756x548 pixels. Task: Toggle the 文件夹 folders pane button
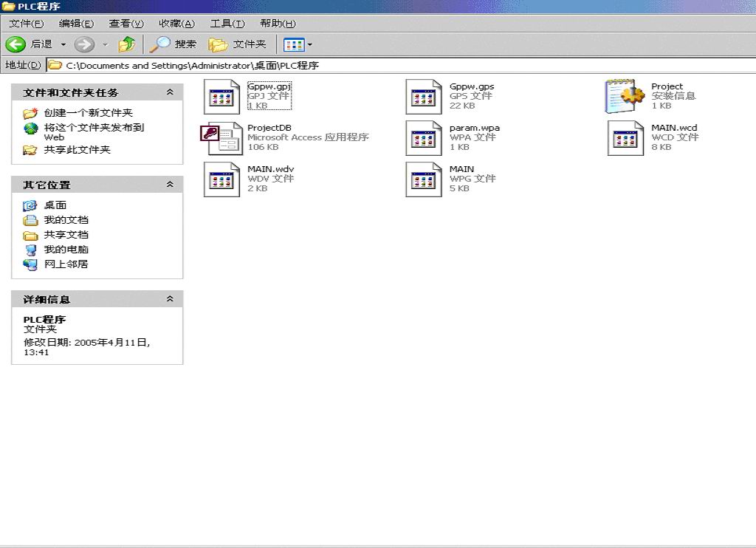237,44
